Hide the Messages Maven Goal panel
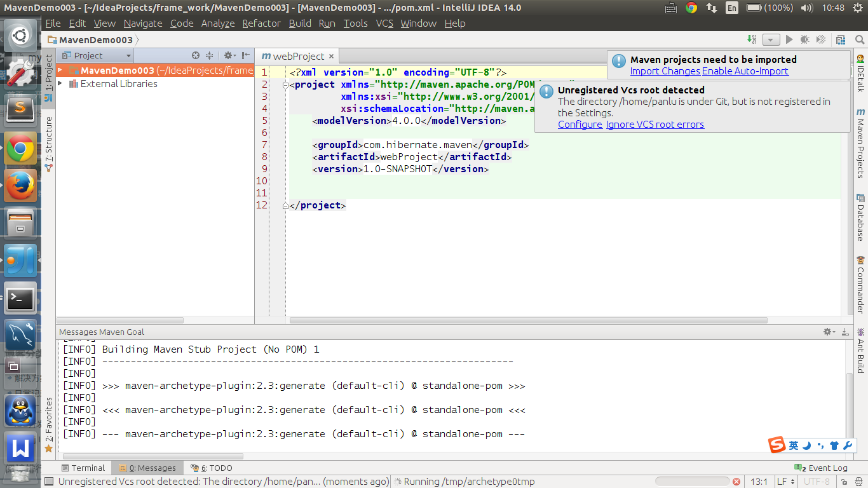The image size is (868, 488). click(845, 332)
